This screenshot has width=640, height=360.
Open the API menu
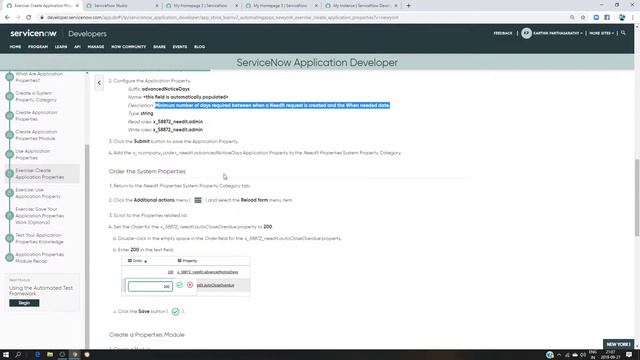tap(77, 47)
